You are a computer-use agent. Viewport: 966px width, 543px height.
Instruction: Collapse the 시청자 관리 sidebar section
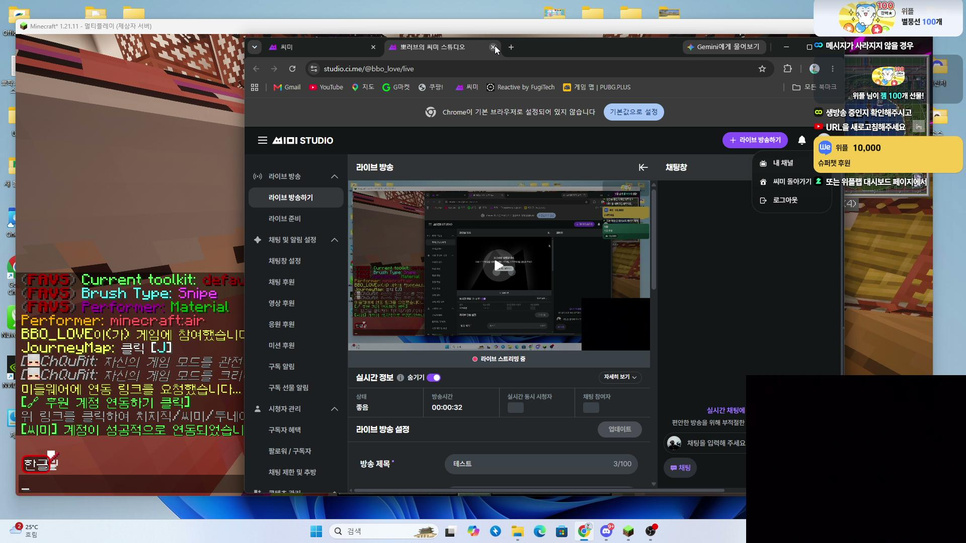tap(335, 409)
